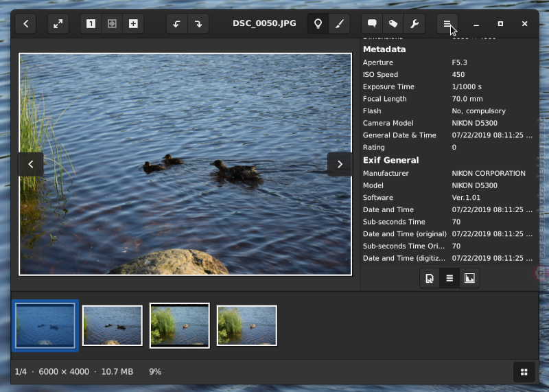The height and width of the screenshot is (392, 549).
Task: Maximize the image viewer window
Action: [500, 24]
